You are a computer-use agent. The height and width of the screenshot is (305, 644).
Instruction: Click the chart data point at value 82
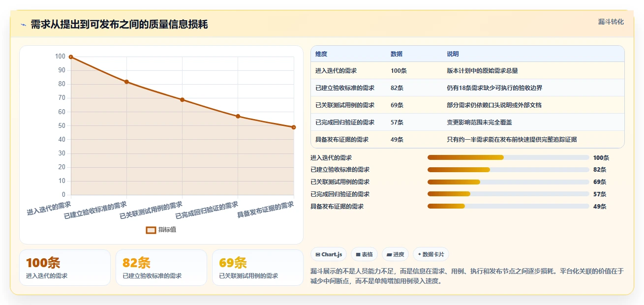[x=126, y=82]
